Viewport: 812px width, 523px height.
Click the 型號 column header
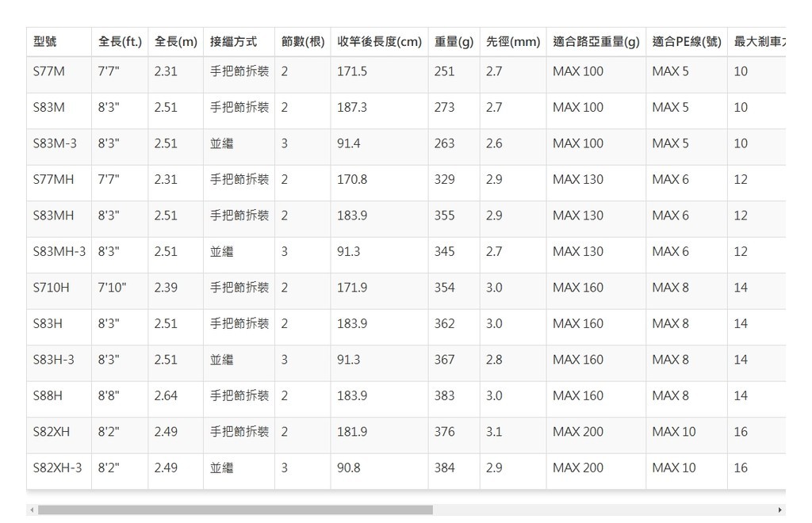(x=45, y=41)
